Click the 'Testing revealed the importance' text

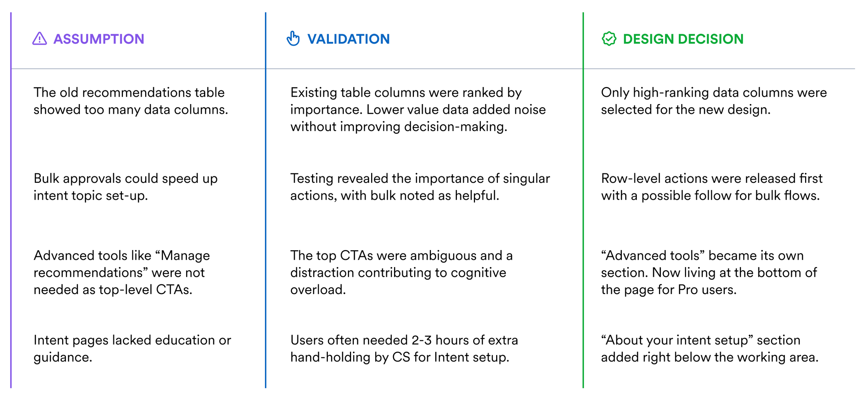tap(420, 187)
